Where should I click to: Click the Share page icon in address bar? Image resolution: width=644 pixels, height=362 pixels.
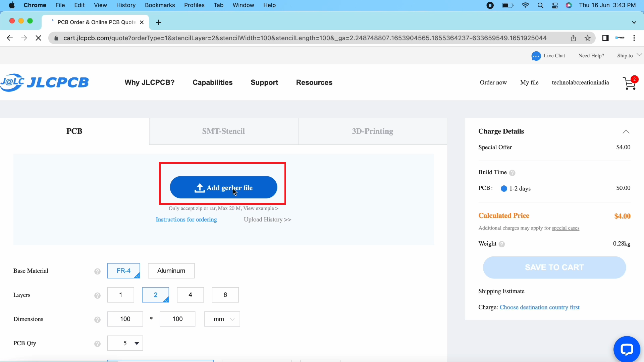tap(573, 38)
